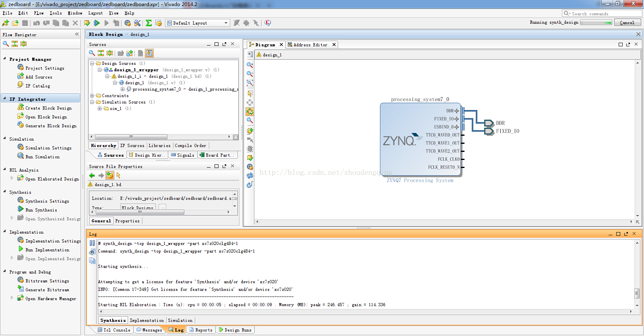Click the red speech bubble icon in main toolbar
644x336 pixels.
point(268,23)
